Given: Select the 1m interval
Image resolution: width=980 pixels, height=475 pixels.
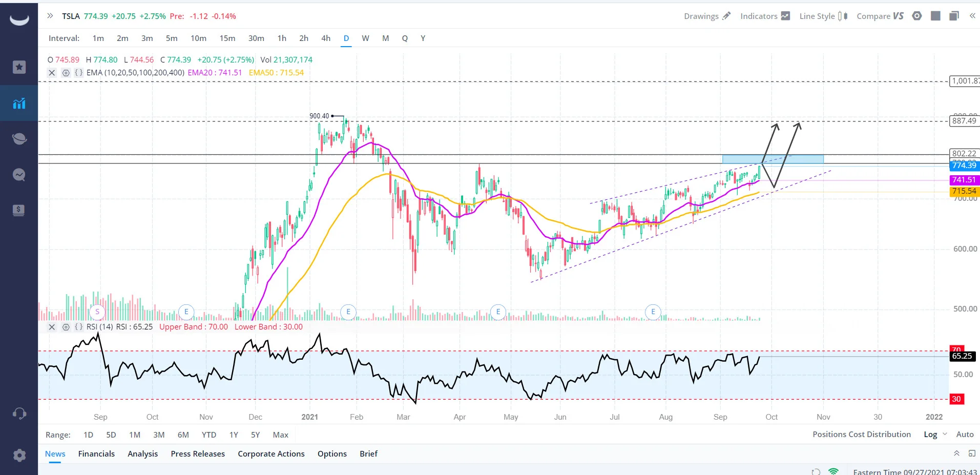Looking at the screenshot, I should [98, 38].
